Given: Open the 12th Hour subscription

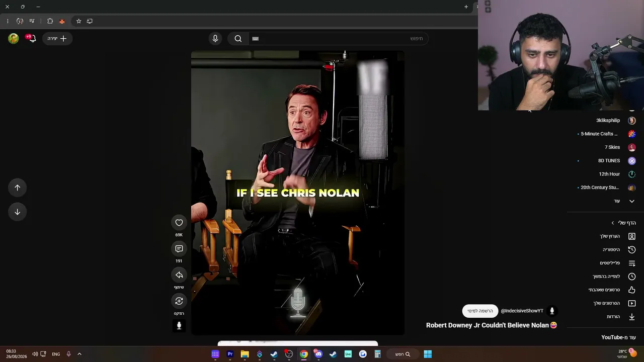Looking at the screenshot, I should coord(604,174).
